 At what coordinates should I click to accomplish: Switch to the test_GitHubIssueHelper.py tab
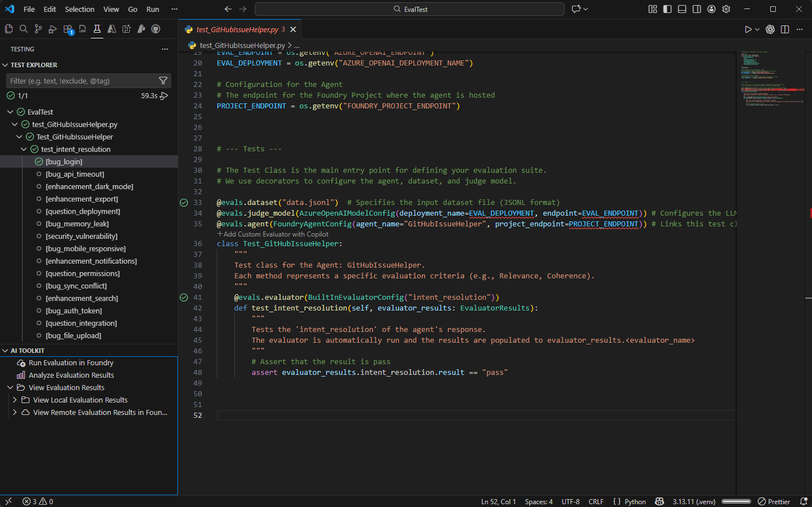(x=237, y=29)
